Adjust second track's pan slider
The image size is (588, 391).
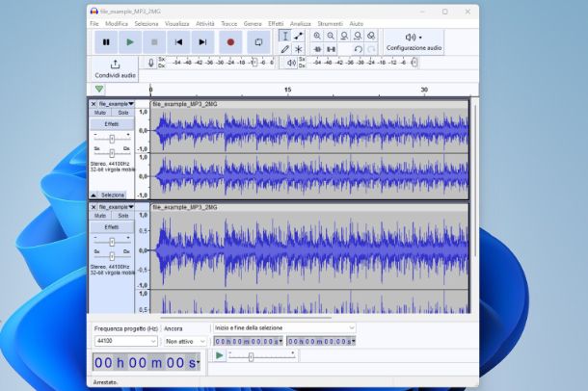tap(112, 256)
